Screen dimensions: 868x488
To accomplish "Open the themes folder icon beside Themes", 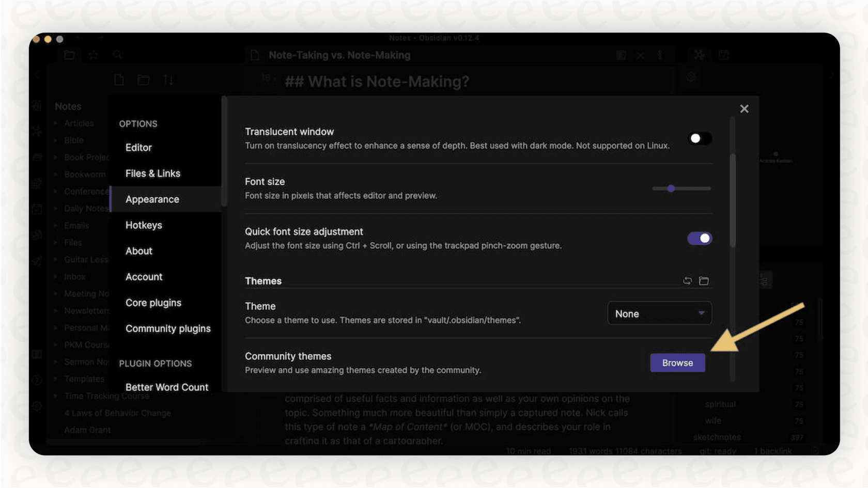I will [704, 280].
